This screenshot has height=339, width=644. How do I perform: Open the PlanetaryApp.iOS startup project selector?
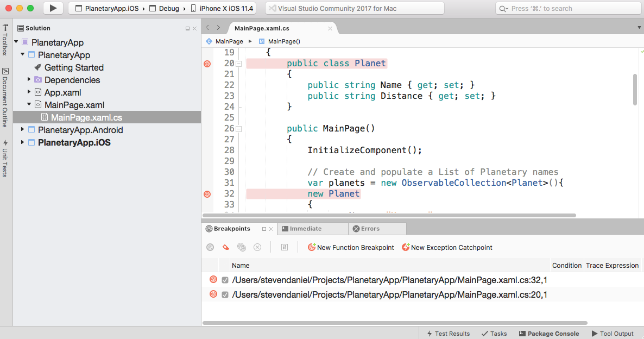click(107, 8)
